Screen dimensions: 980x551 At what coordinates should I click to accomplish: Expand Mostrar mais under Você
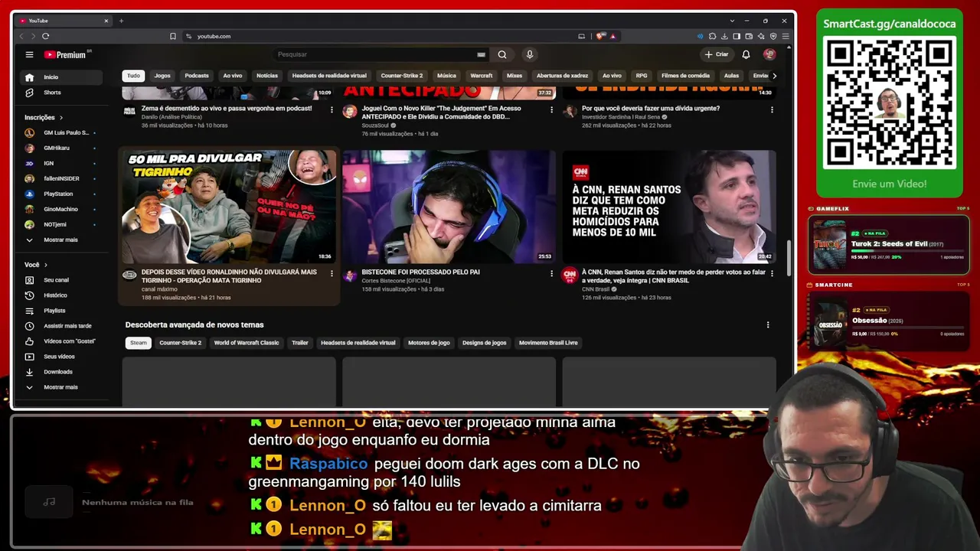(x=60, y=387)
